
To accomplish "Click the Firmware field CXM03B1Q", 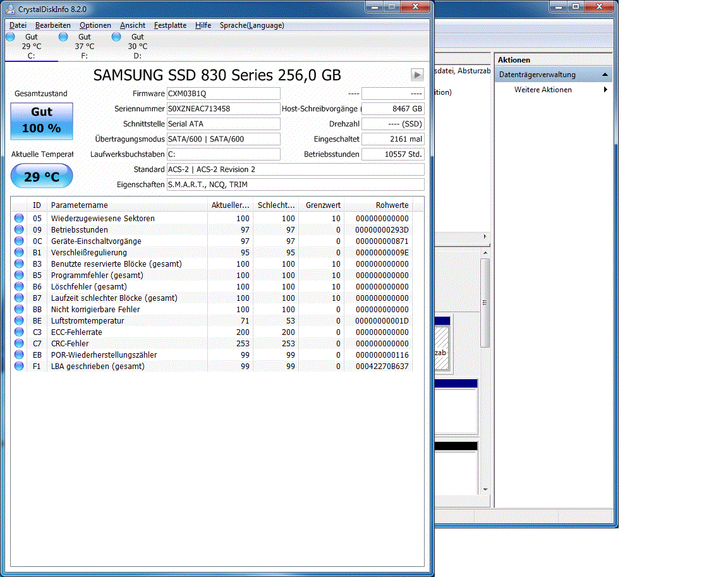I will (x=223, y=94).
